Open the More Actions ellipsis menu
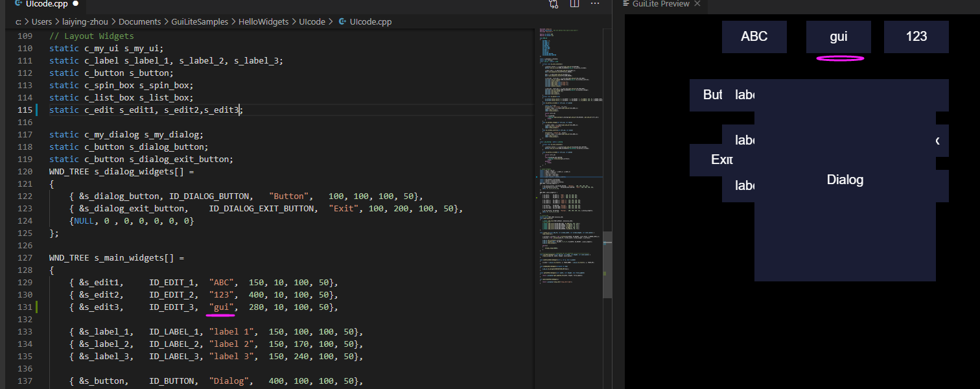980x389 pixels. pyautogui.click(x=595, y=5)
